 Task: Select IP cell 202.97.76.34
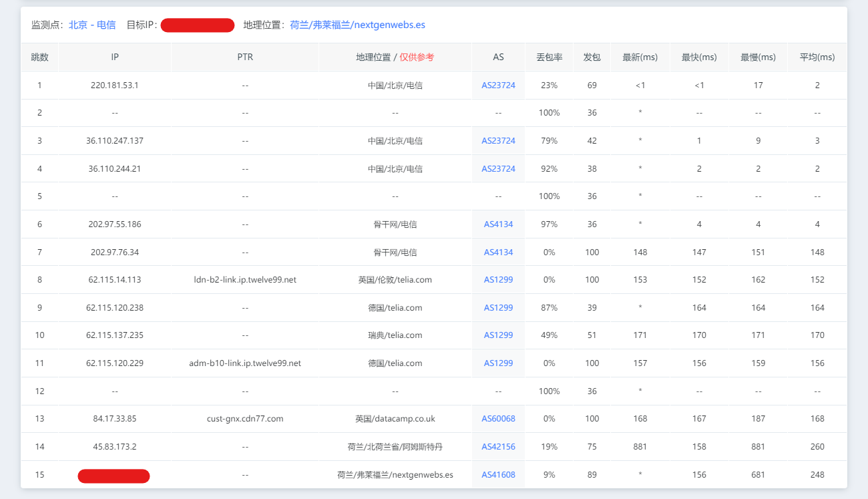[115, 253]
